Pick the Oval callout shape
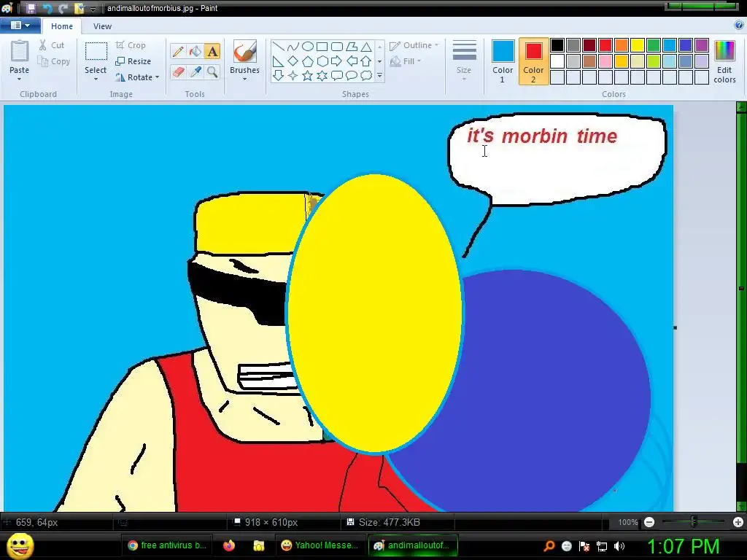Image resolution: width=747 pixels, height=560 pixels. click(x=352, y=75)
